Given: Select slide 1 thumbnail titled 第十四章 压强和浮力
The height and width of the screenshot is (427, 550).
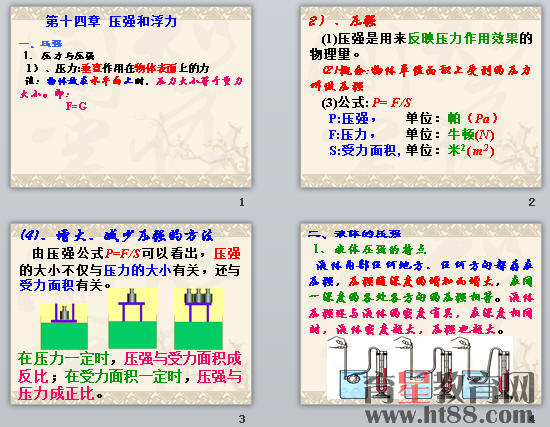Looking at the screenshot, I should pos(131,97).
